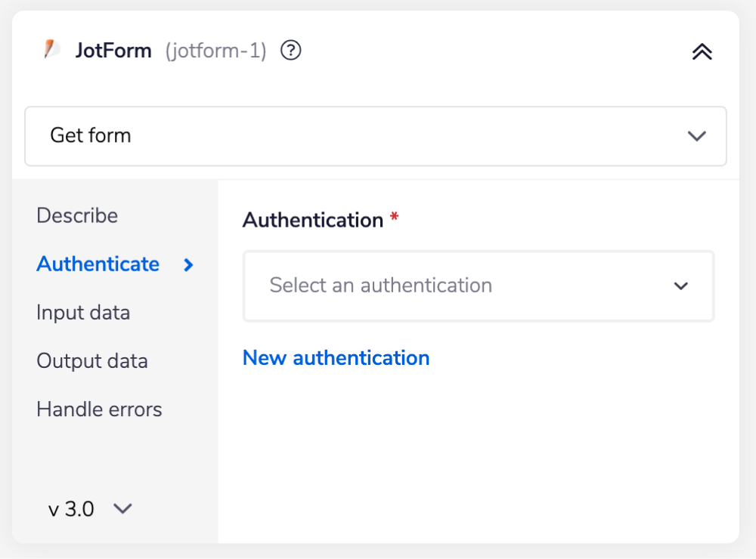The height and width of the screenshot is (559, 756).
Task: Click the New authentication link
Action: [336, 357]
